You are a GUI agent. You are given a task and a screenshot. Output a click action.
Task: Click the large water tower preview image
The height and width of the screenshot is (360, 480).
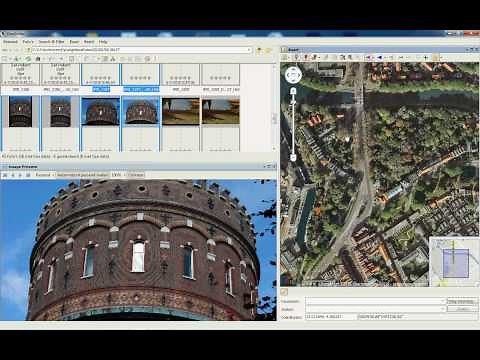pyautogui.click(x=138, y=250)
